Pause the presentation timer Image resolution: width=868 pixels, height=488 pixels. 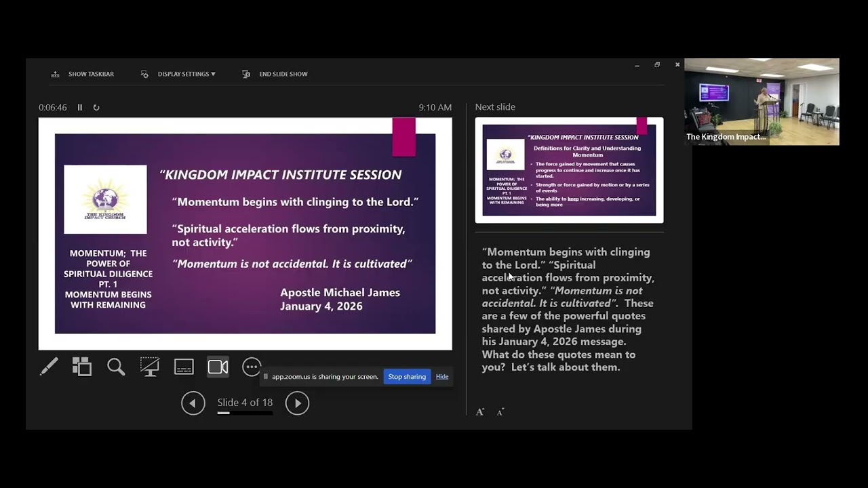79,107
